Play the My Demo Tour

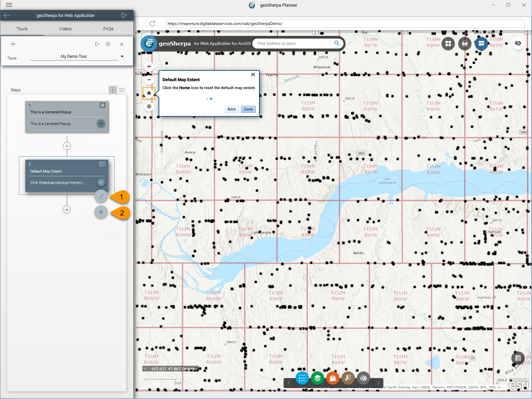[97, 44]
